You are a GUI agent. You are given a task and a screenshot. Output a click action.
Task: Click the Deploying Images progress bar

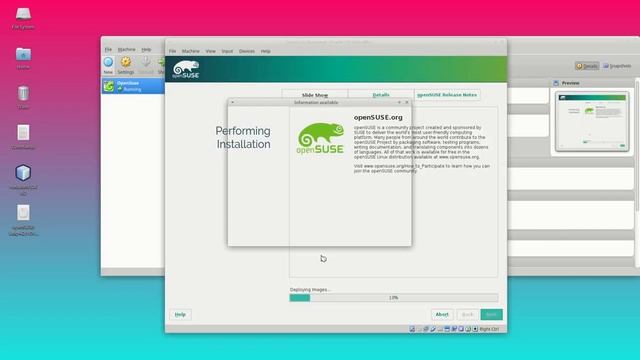tap(393, 298)
